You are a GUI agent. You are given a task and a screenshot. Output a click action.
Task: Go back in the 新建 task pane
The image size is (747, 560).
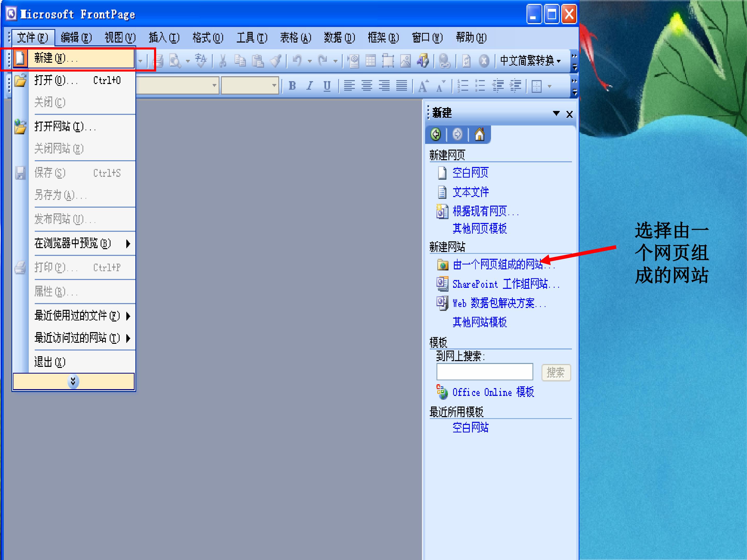436,134
